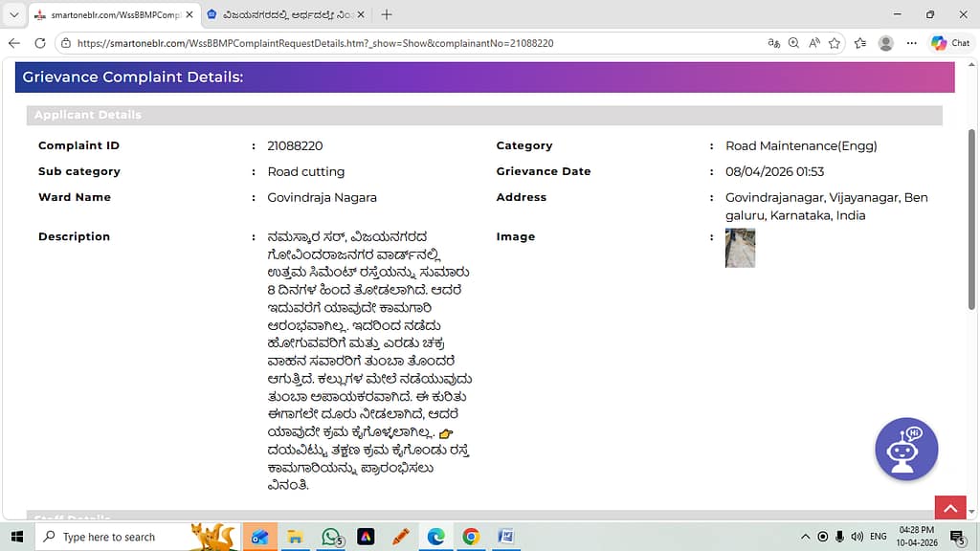Activate the read aloud icon
Image resolution: width=980 pixels, height=551 pixels.
click(814, 43)
